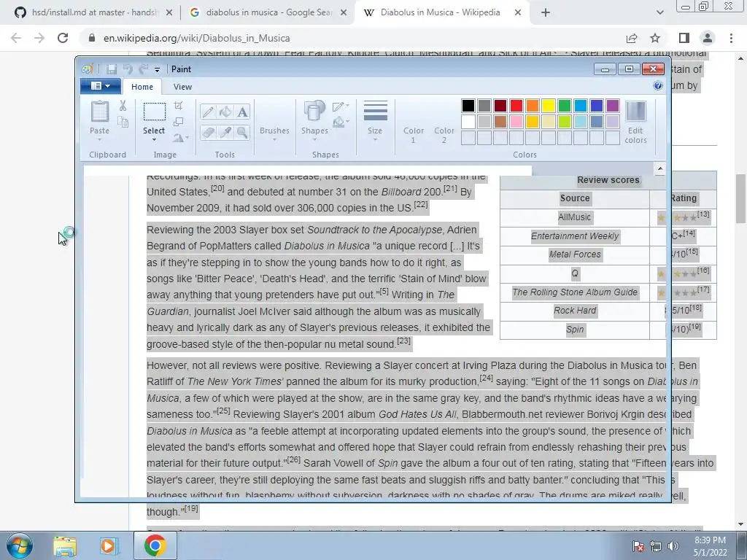The width and height of the screenshot is (747, 560).
Task: Open a new Chrome tab
Action: [546, 12]
